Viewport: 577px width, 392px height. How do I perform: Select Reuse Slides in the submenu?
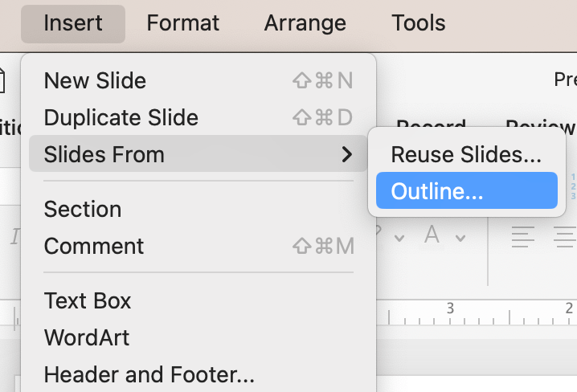pyautogui.click(x=466, y=154)
